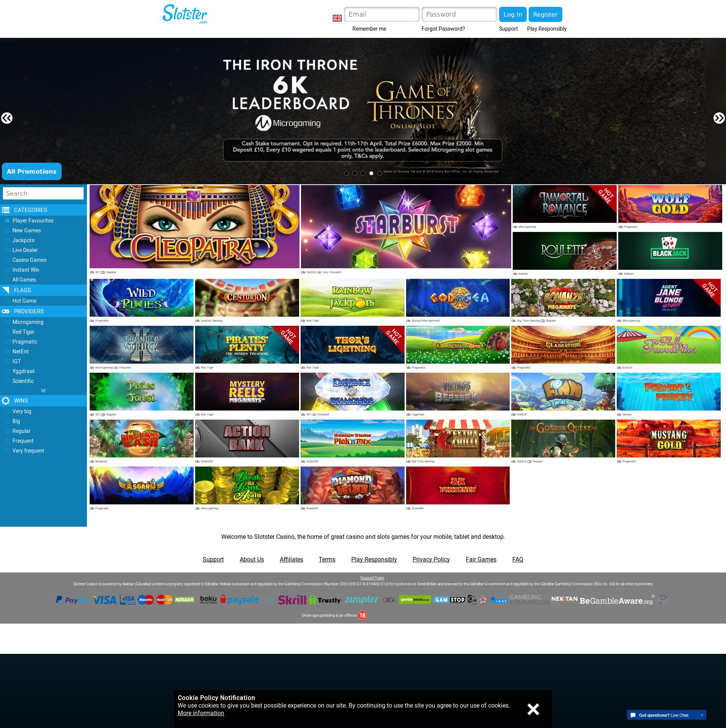
Task: Click the Password input field
Action: (x=459, y=14)
